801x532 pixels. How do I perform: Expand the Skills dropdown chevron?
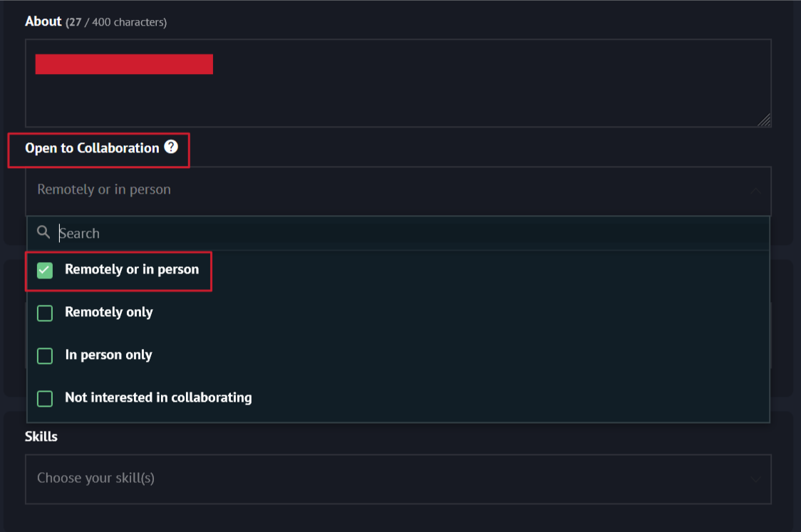coord(755,479)
